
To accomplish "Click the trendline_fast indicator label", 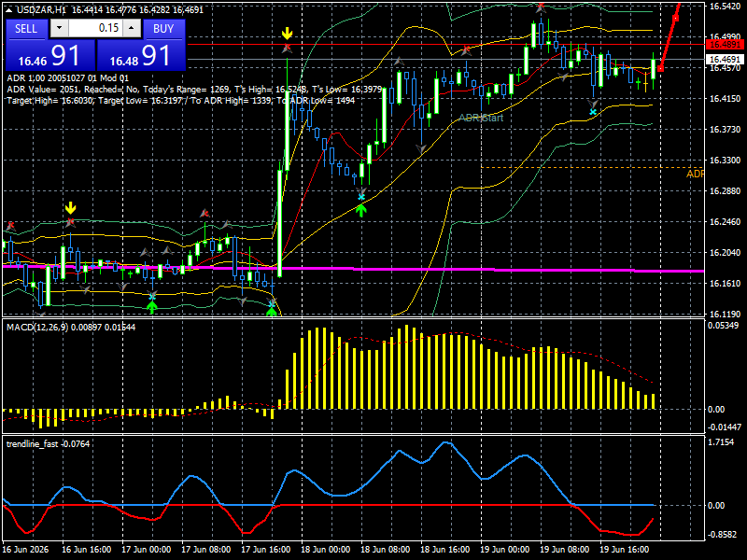I will coord(49,444).
